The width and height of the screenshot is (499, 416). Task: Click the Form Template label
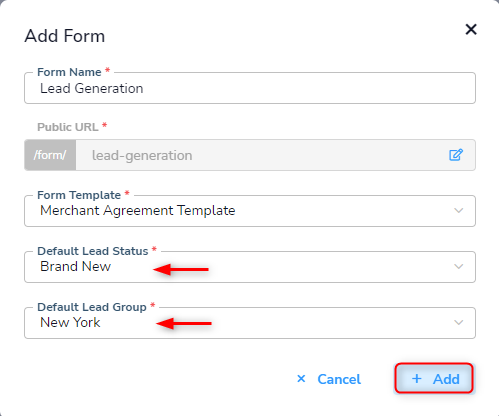[79, 195]
